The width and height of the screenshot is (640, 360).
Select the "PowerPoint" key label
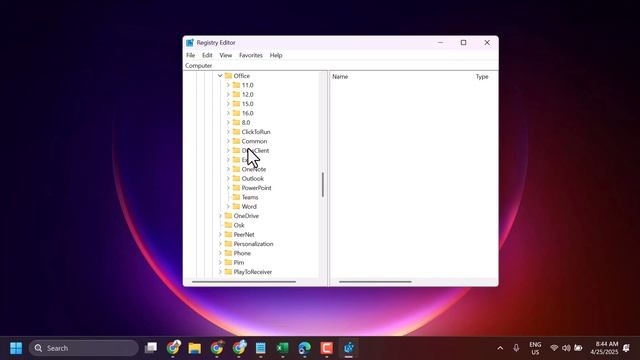coord(256,188)
